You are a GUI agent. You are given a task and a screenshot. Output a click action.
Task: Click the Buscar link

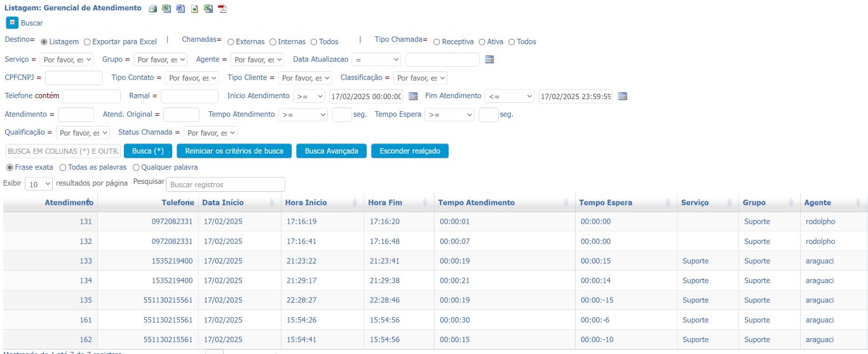(x=32, y=23)
